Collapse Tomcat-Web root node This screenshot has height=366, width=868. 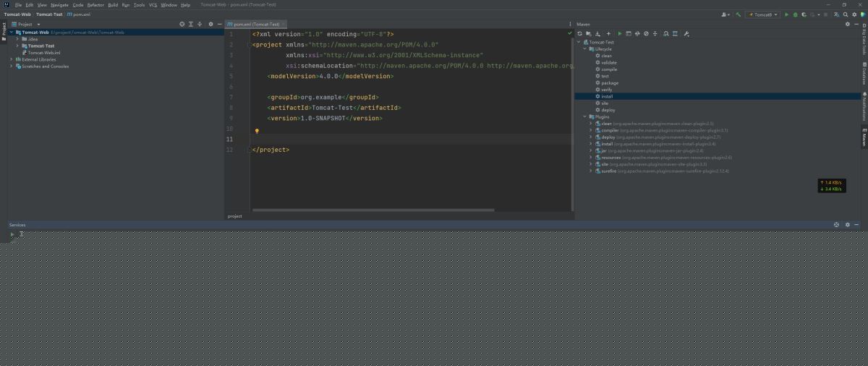(x=12, y=32)
